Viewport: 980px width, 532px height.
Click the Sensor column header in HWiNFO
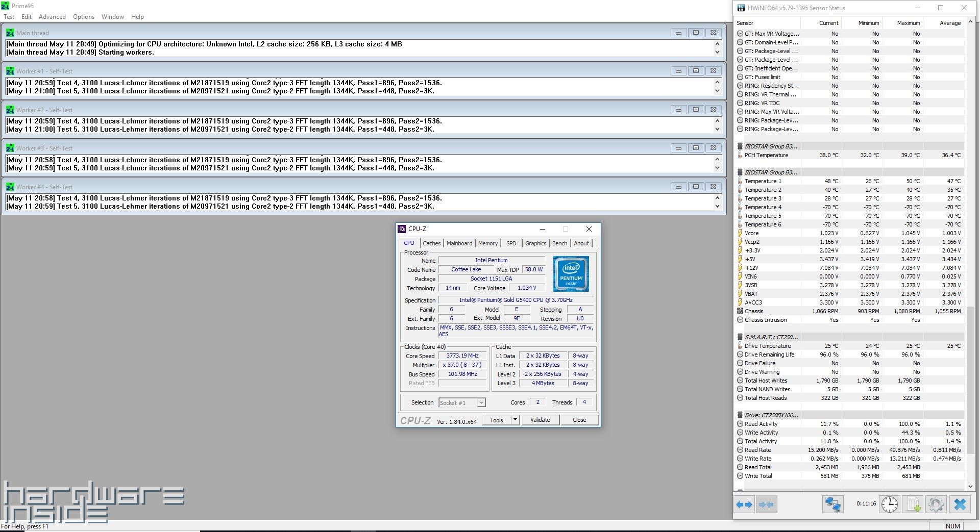pyautogui.click(x=767, y=23)
